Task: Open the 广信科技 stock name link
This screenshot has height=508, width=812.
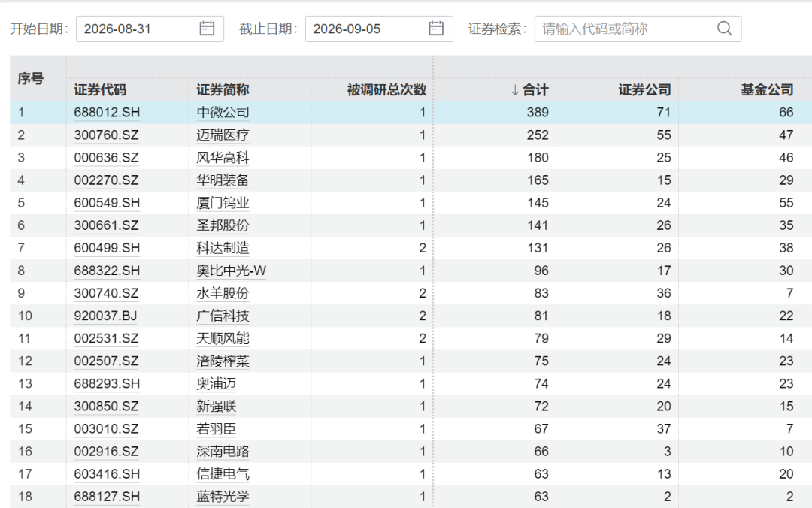Action: tap(223, 316)
